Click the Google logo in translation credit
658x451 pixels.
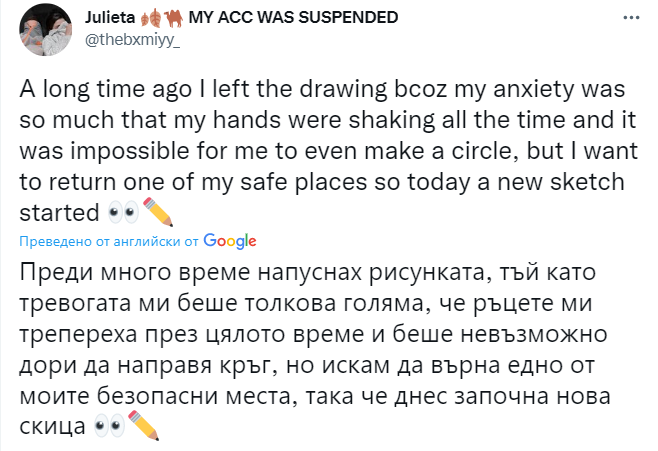point(230,241)
